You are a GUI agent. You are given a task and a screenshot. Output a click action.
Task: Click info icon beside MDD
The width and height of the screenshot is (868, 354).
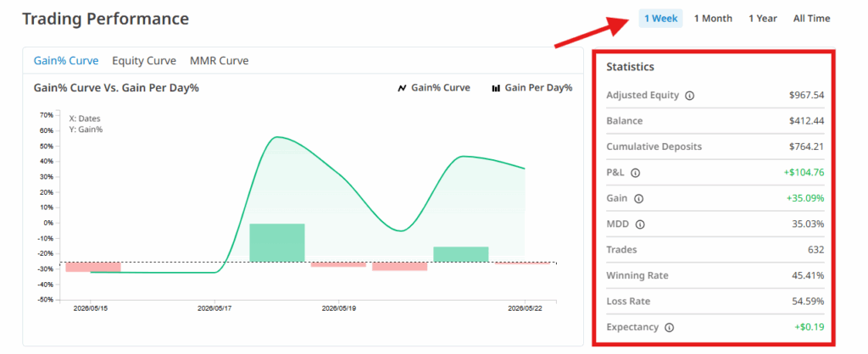640,224
